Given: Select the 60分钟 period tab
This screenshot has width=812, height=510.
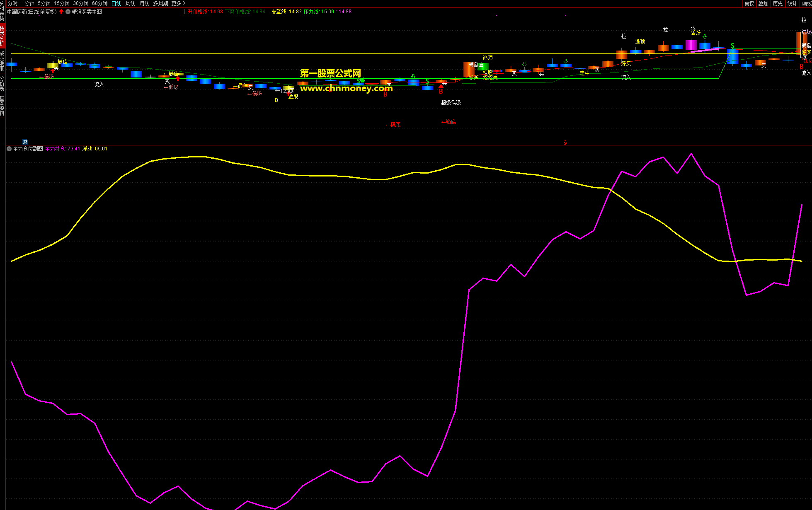Looking at the screenshot, I should tap(100, 3).
